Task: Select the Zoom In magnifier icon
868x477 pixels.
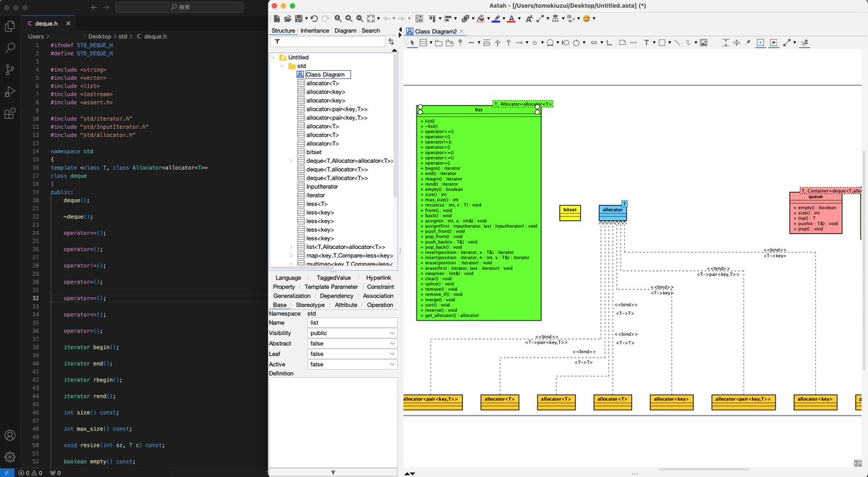Action: click(x=349, y=18)
